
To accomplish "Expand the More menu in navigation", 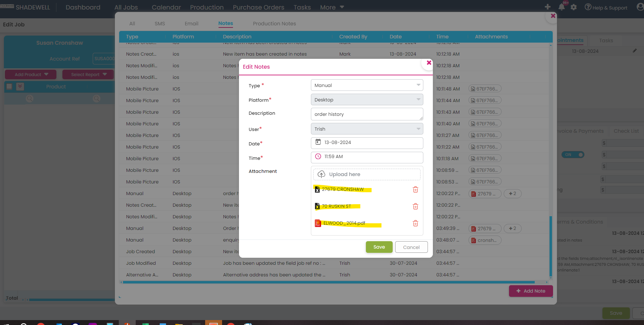I will [332, 7].
